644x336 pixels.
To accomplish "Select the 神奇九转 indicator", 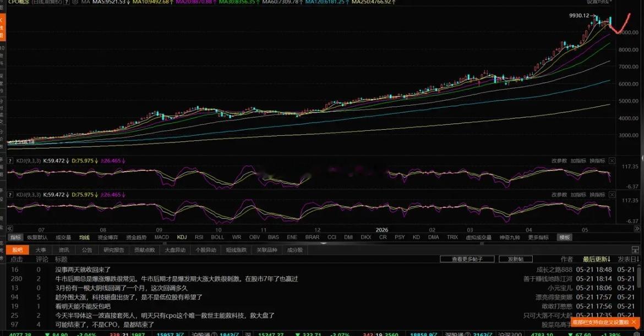I will click(510, 238).
